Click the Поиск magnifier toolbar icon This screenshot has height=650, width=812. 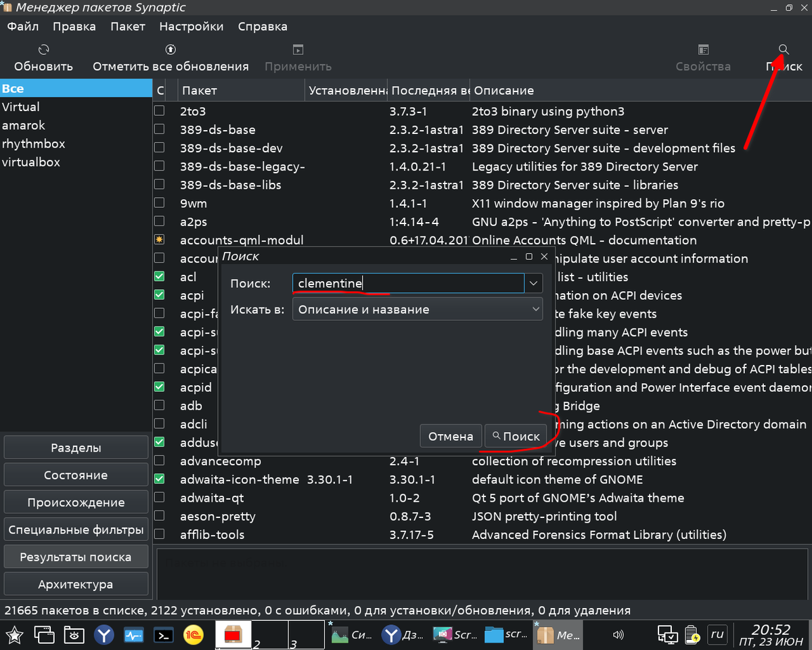point(784,49)
